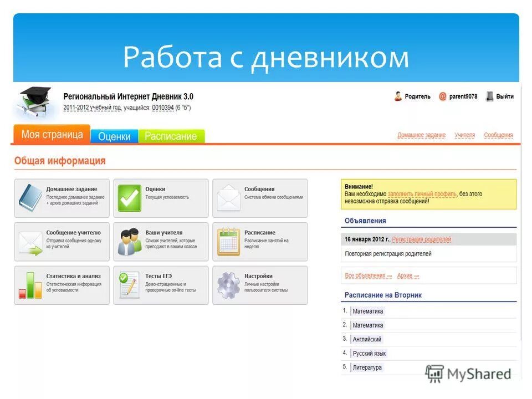Screen dimensions: 532x399
Task: Click the calendar Расписание tile icon
Action: (x=228, y=242)
